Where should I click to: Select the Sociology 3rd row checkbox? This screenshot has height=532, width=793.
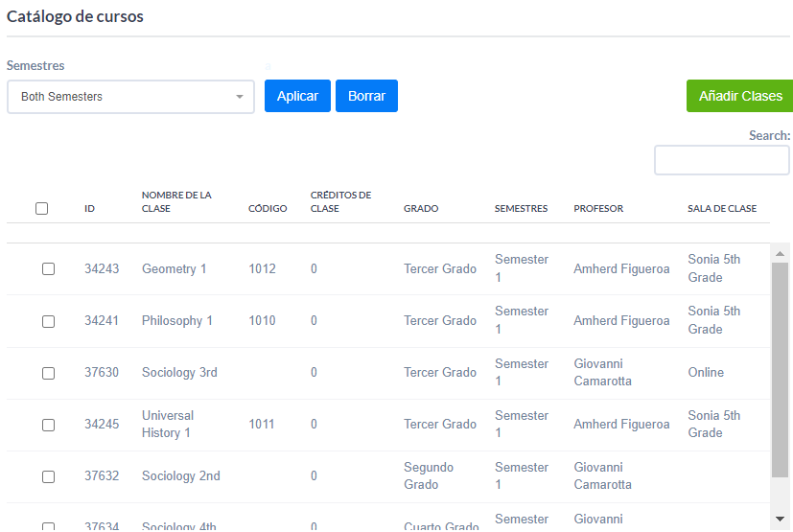(x=48, y=373)
